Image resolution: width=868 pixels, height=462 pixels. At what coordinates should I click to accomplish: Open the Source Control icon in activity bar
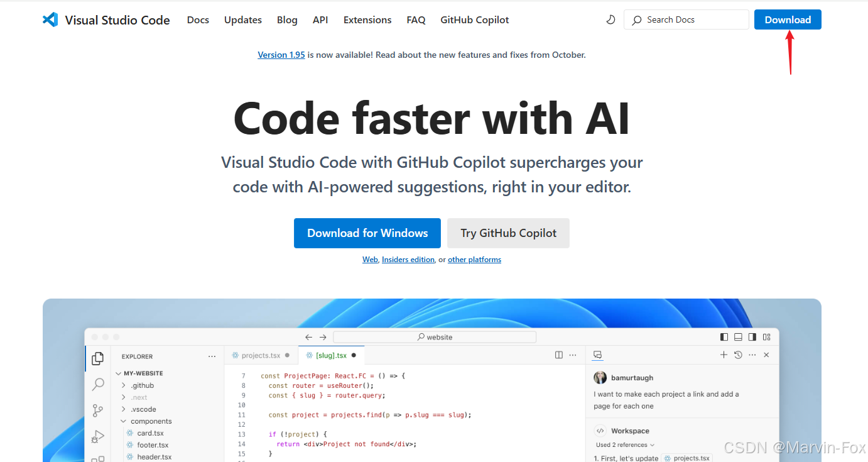[x=98, y=410]
